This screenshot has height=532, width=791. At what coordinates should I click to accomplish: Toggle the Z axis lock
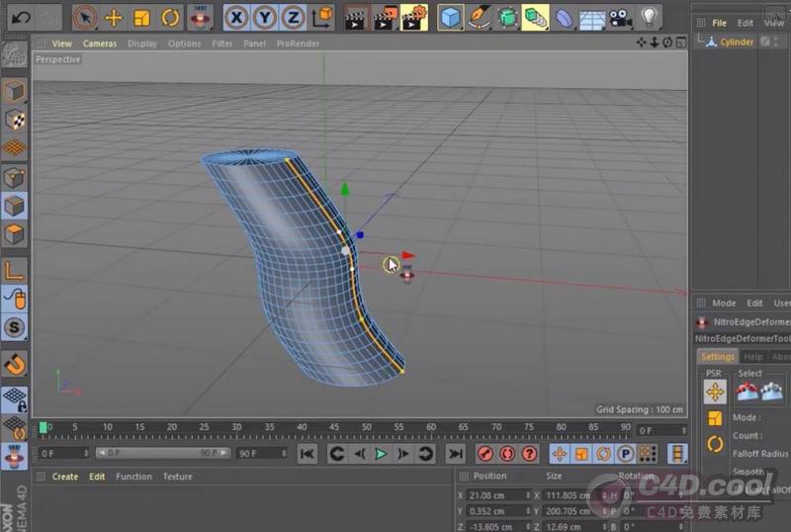(x=293, y=18)
